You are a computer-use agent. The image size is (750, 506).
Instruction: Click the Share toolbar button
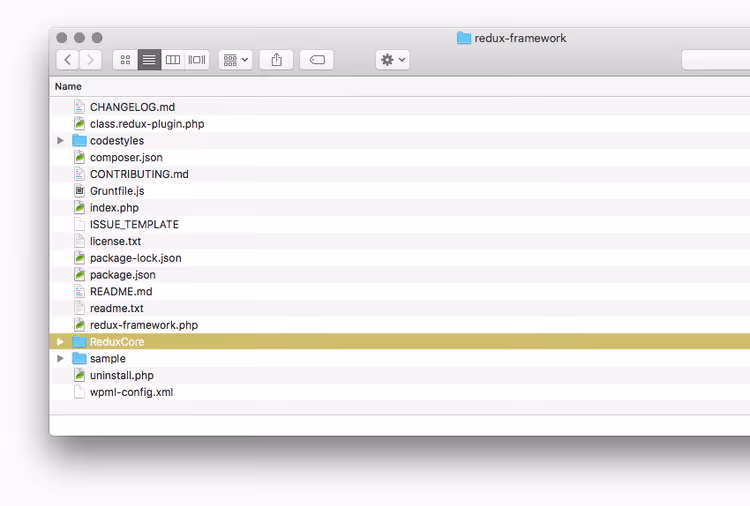click(276, 60)
